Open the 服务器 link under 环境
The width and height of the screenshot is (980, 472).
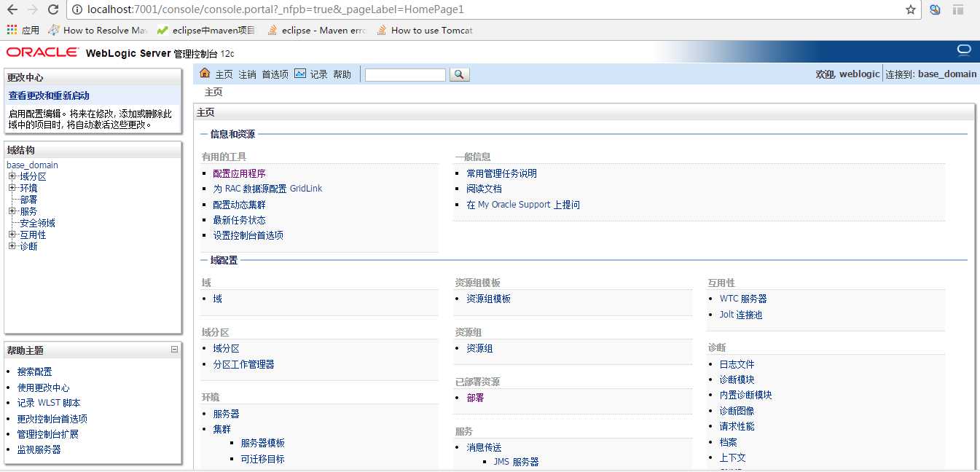click(x=226, y=414)
